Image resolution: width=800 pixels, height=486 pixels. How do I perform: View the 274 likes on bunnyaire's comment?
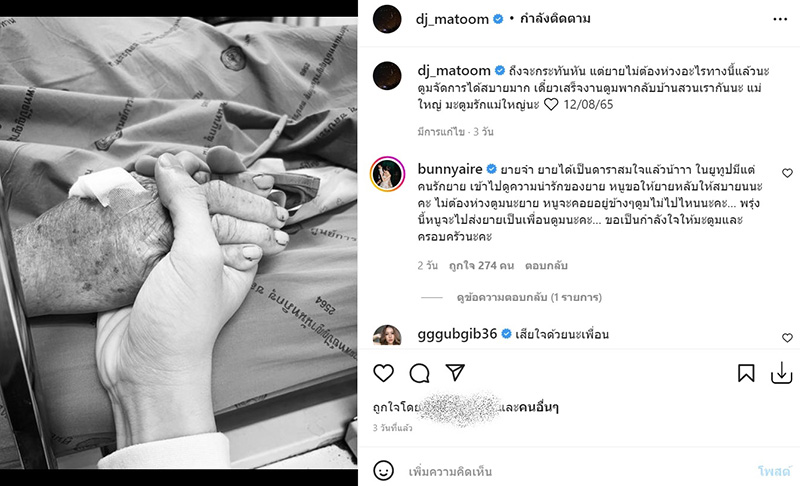tap(481, 266)
